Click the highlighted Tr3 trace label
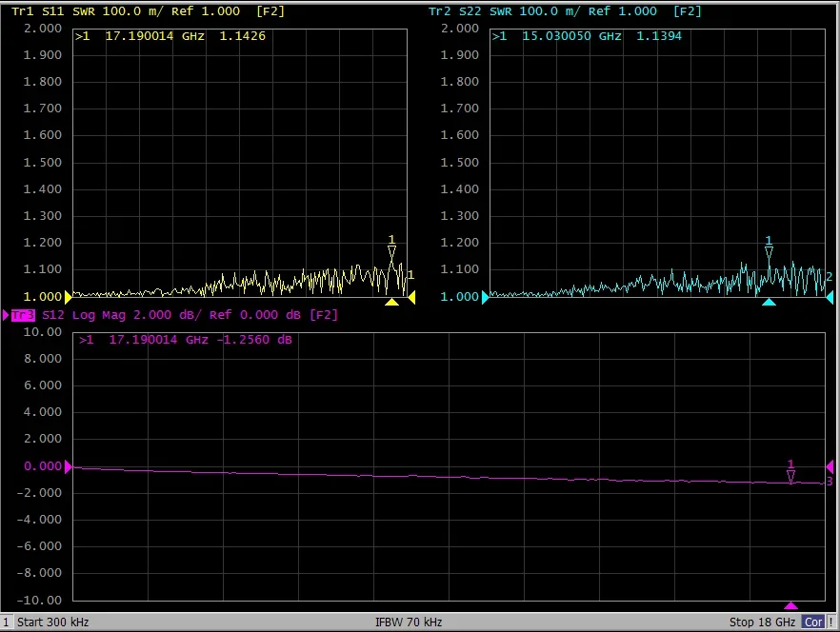This screenshot has height=632, width=840. pos(23,315)
